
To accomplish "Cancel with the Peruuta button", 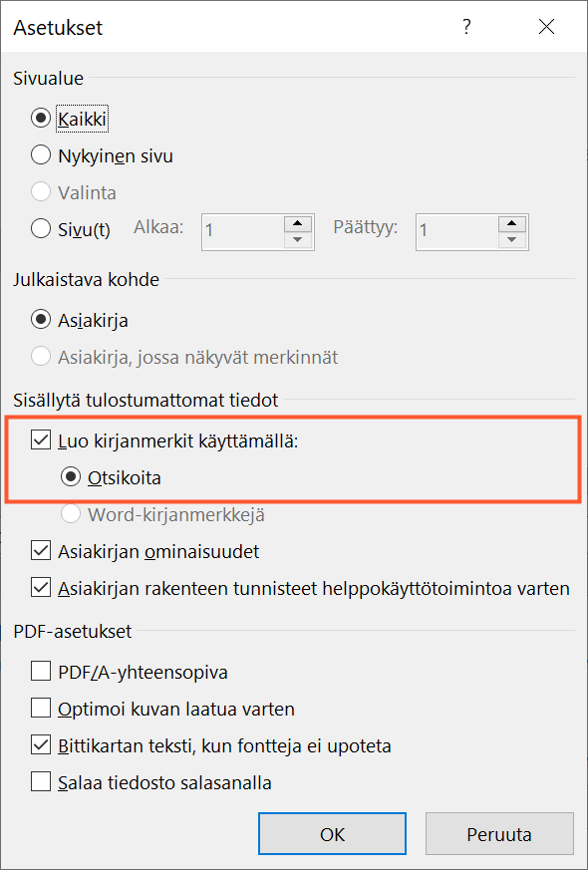I will point(499,834).
